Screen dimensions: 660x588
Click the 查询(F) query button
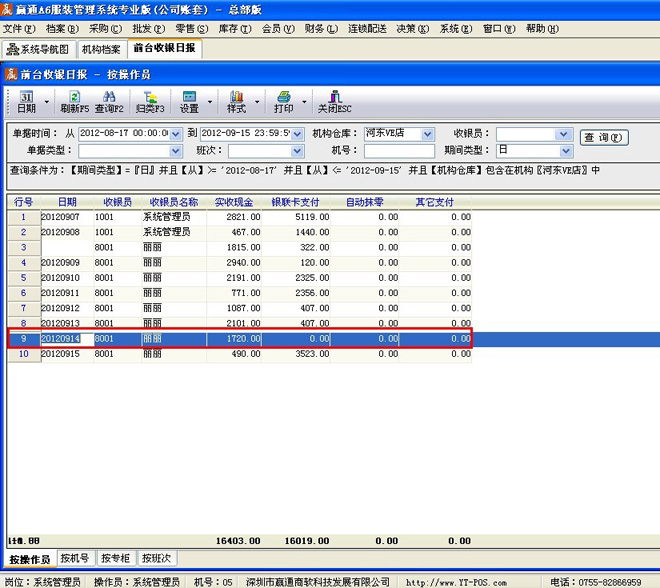(604, 138)
